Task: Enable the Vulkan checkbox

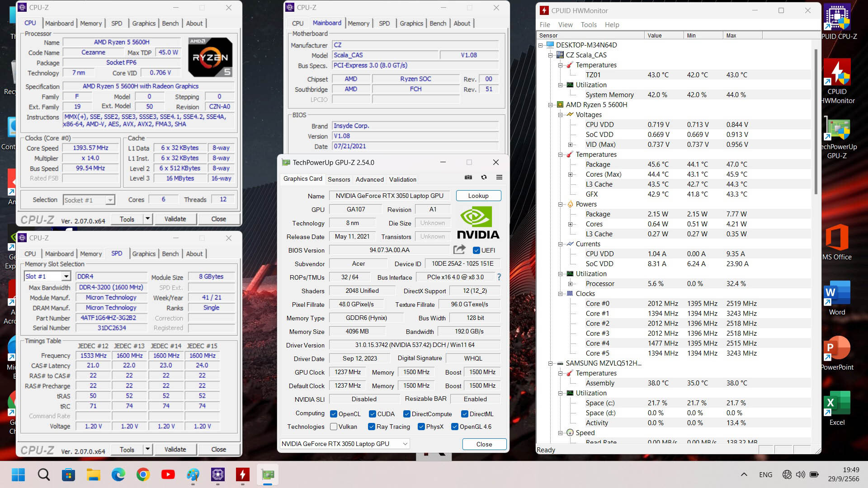Action: [x=334, y=427]
